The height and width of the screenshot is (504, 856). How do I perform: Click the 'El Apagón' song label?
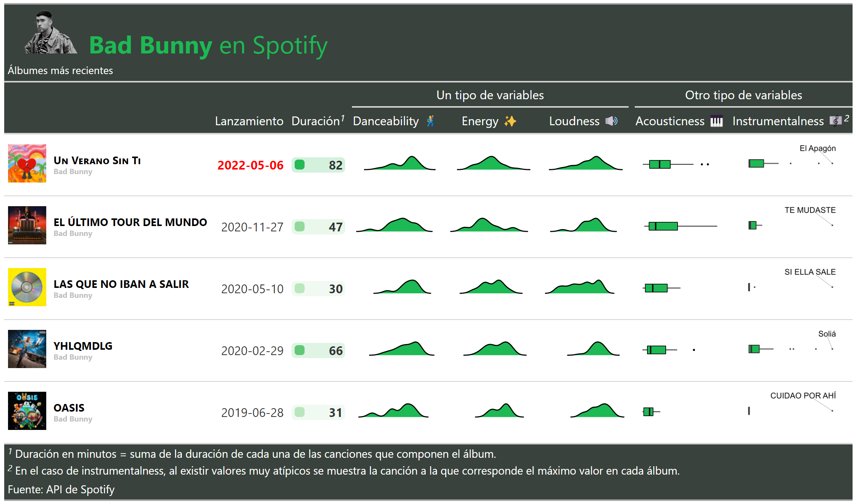[818, 148]
